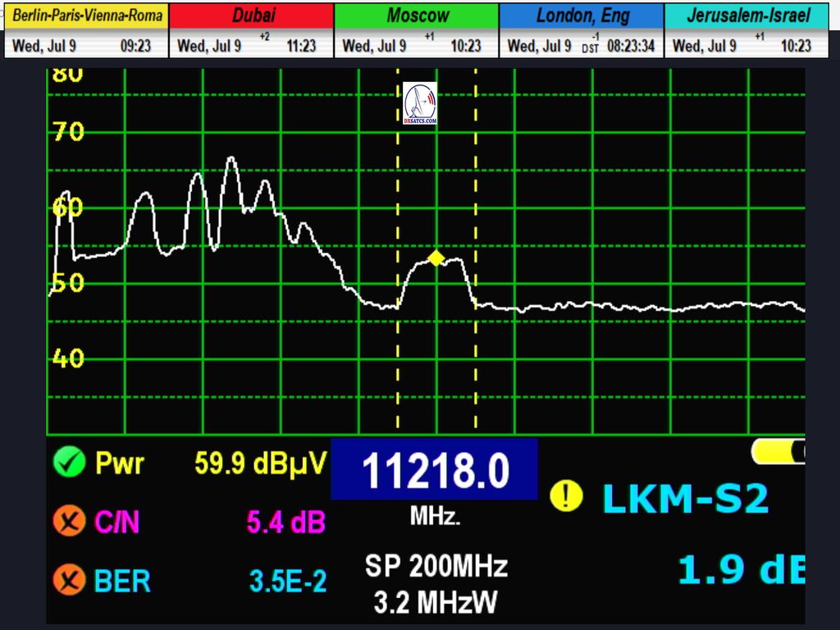The height and width of the screenshot is (630, 840).
Task: Click the dxsatcs.com logo in the spectrum
Action: 420,104
